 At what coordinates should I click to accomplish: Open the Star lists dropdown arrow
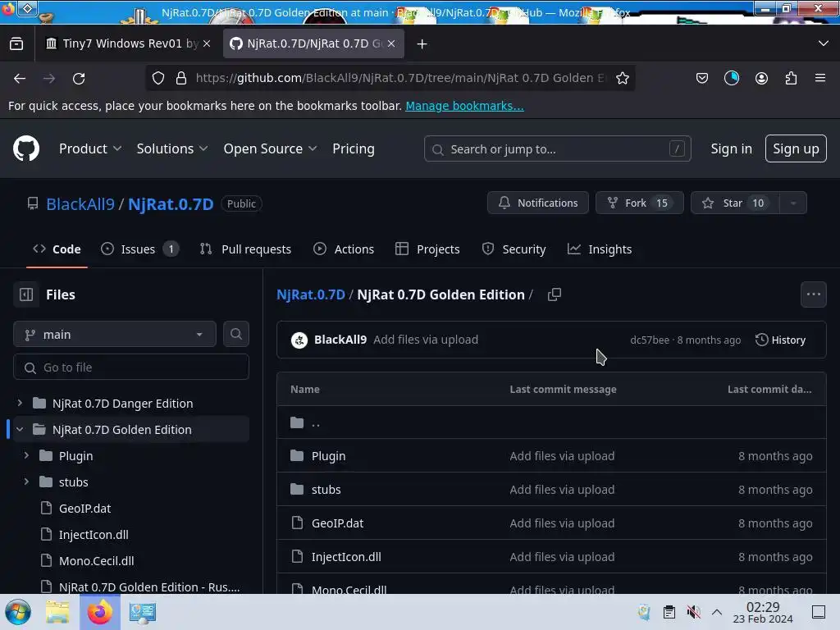793,203
